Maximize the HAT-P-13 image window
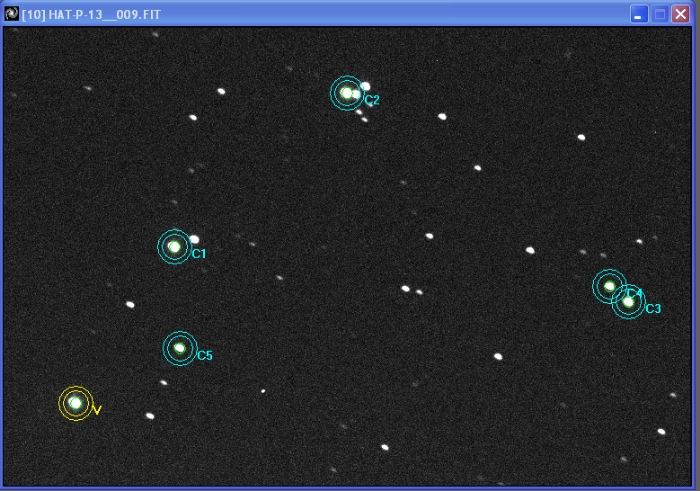 coord(661,14)
